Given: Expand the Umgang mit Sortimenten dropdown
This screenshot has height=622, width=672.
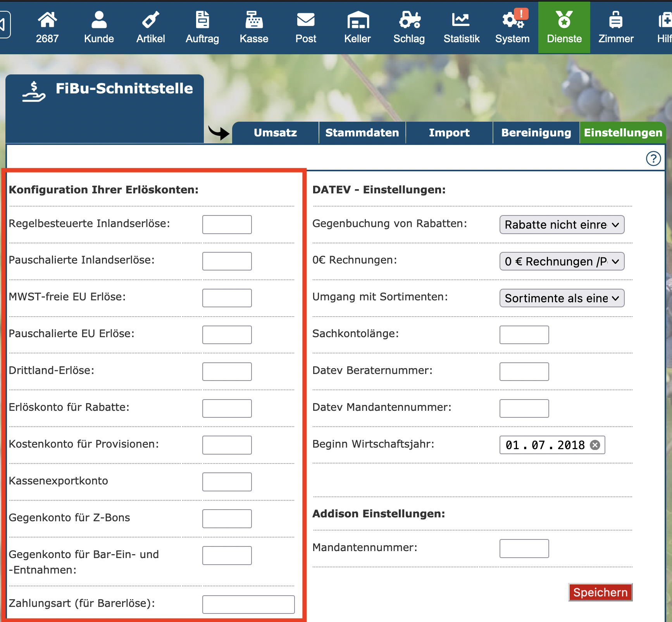Looking at the screenshot, I should tap(562, 298).
